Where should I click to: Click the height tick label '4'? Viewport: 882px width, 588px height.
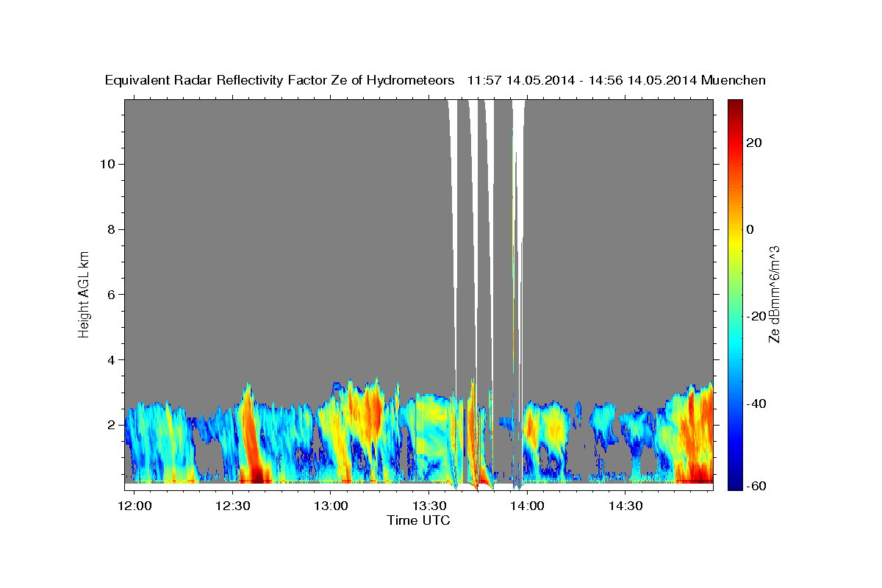(111, 359)
